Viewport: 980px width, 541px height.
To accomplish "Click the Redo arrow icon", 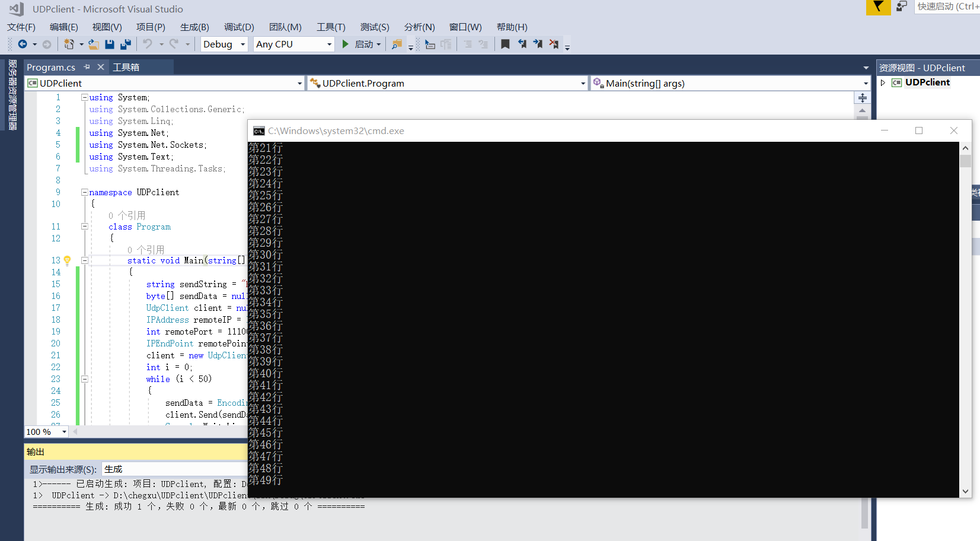I will (174, 44).
